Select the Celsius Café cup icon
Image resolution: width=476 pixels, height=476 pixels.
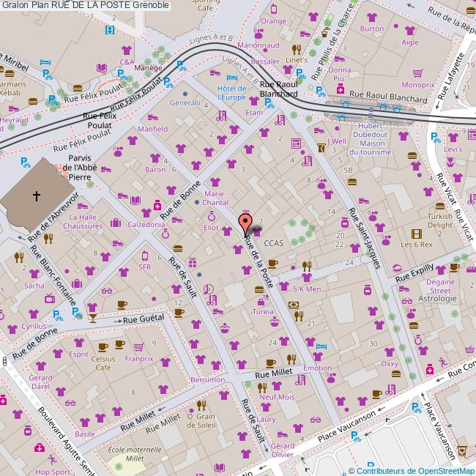(x=103, y=348)
